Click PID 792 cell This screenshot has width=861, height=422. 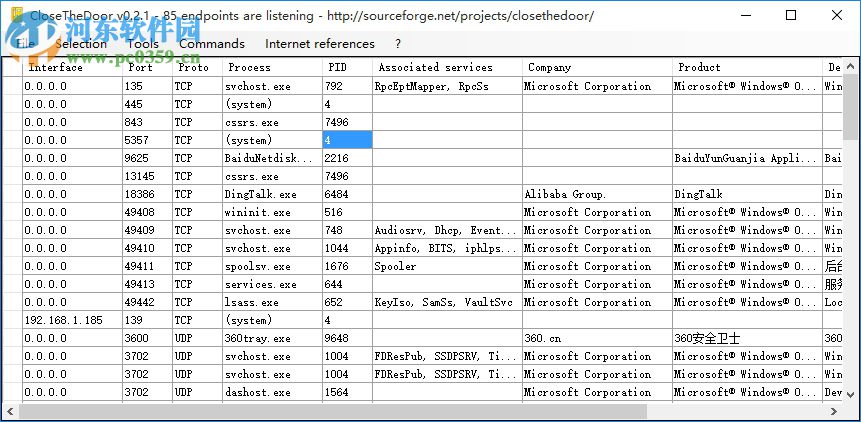click(x=347, y=86)
